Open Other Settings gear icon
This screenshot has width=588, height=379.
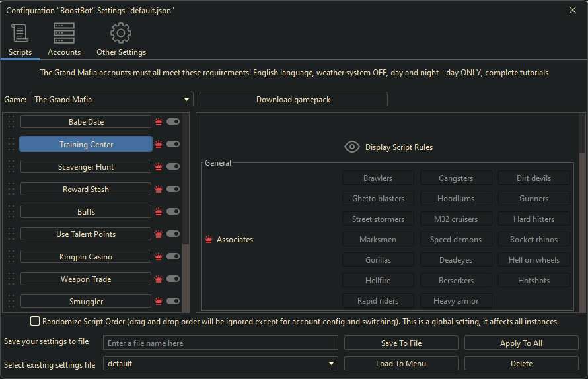tap(121, 33)
